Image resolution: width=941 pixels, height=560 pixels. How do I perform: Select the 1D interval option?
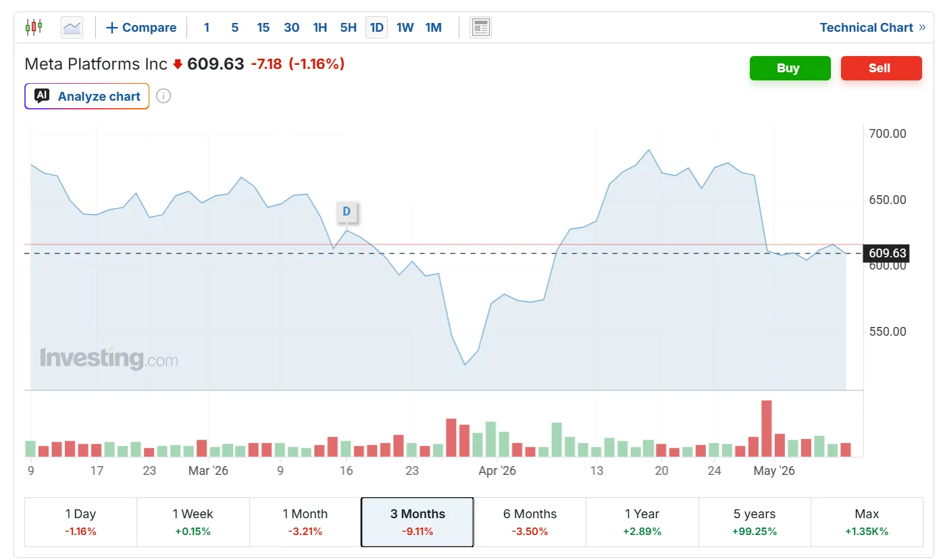(x=377, y=28)
